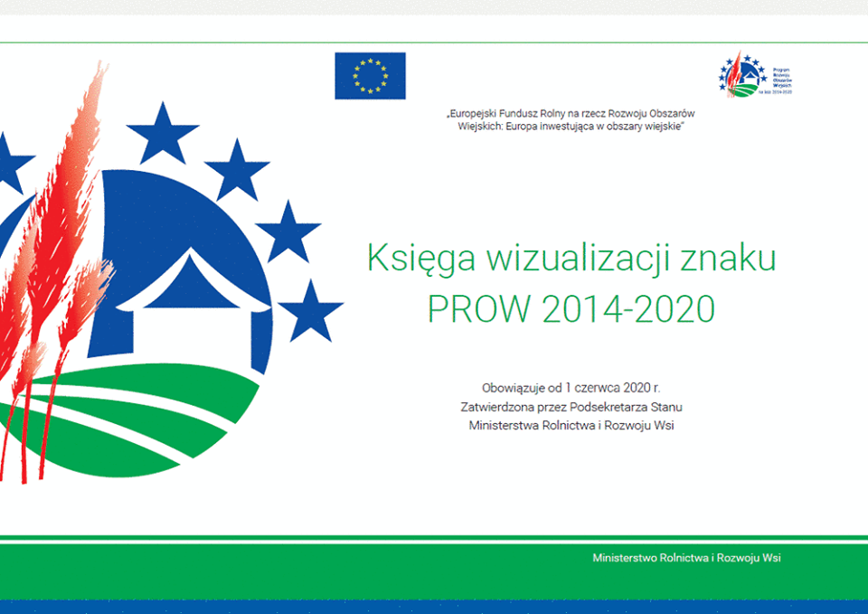Viewport: 868px width, 614px height.
Task: Click the 'Europejski Fundusz Rolny' quote text
Action: tap(571, 114)
